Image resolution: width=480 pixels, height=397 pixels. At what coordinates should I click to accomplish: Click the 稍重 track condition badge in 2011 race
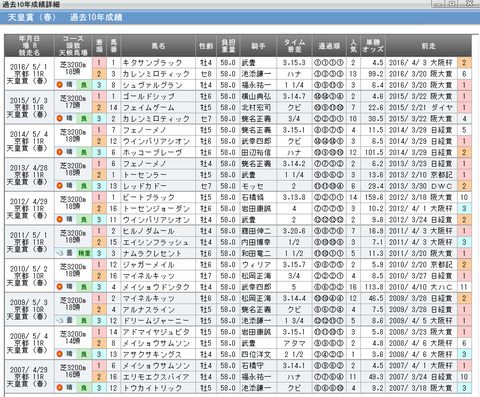pos(84,253)
